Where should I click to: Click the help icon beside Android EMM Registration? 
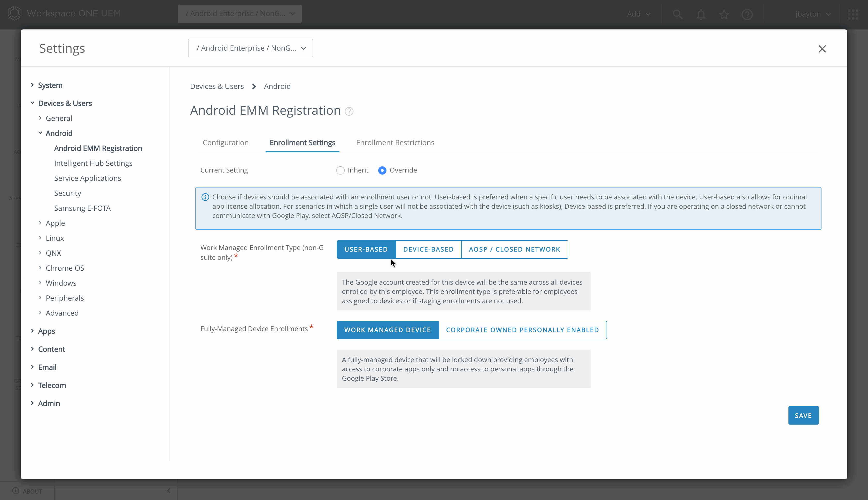tap(349, 111)
